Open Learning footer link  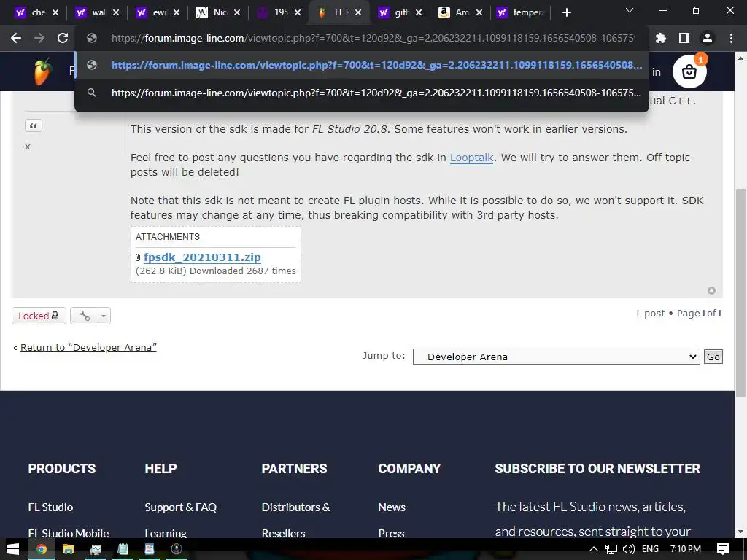coord(166,533)
